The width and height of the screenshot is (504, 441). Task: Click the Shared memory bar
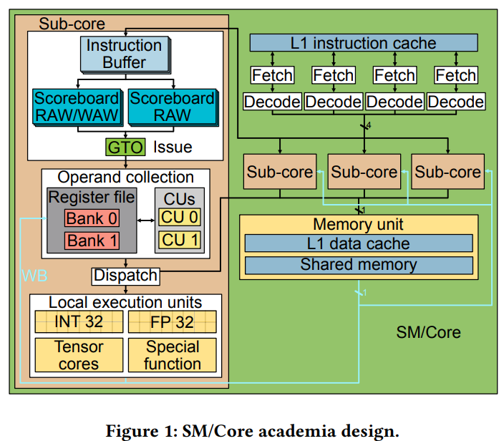point(359,265)
